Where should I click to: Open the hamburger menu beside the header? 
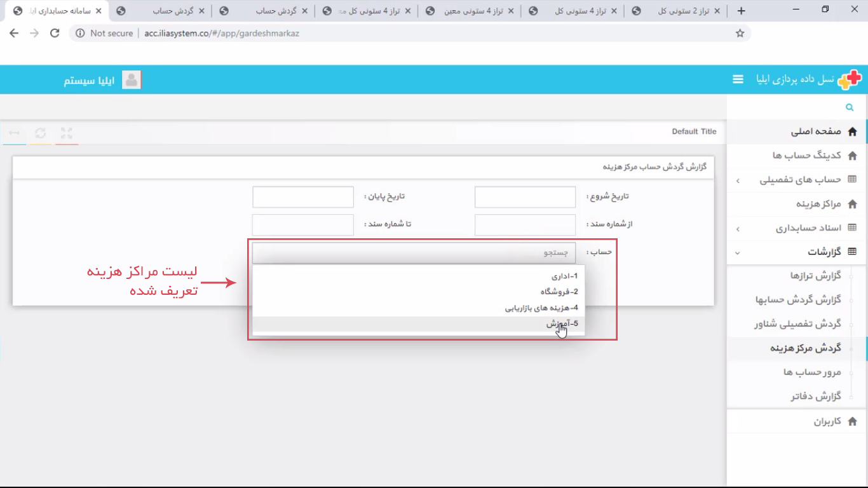coord(738,79)
